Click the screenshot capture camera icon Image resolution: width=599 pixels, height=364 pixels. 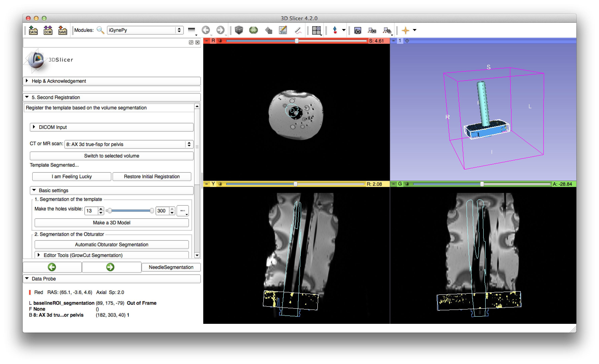[x=357, y=30]
